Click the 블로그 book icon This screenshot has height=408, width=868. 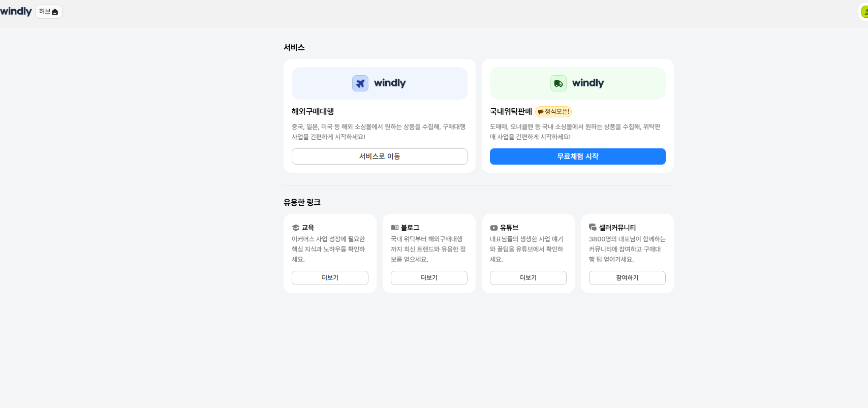pos(395,228)
